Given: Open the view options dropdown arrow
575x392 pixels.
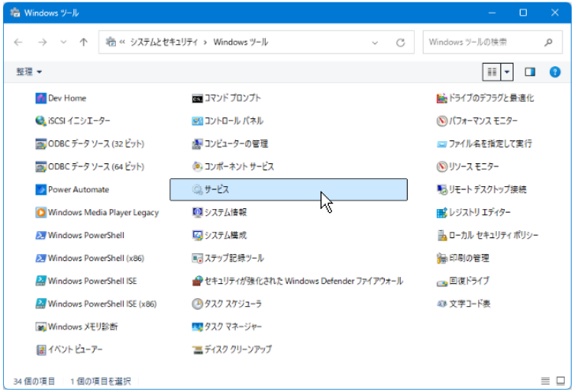Looking at the screenshot, I should point(507,72).
